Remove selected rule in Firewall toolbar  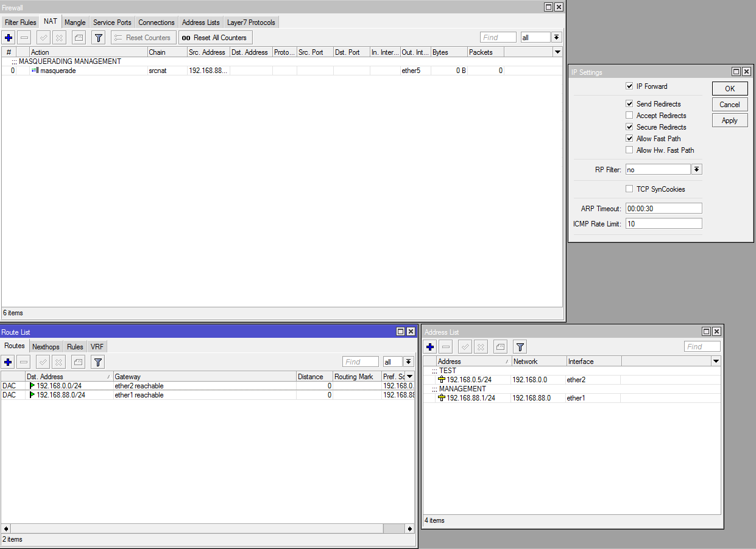[x=24, y=38]
